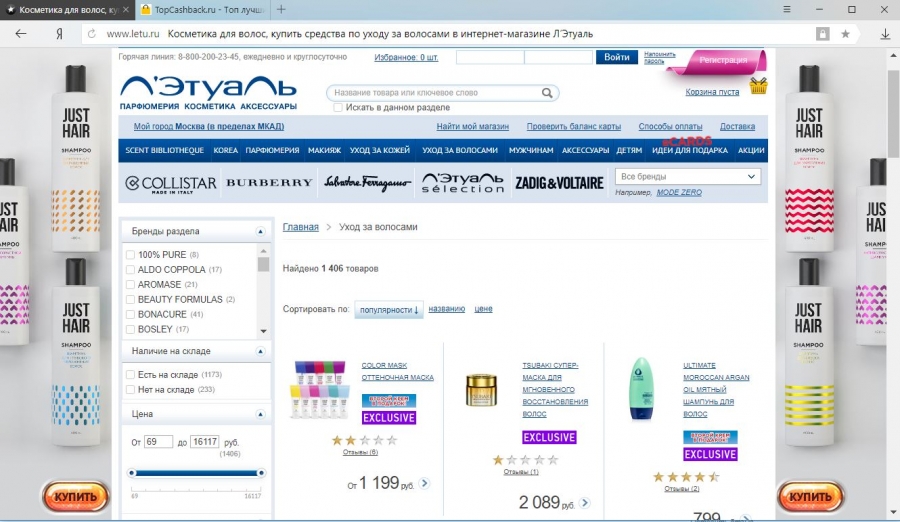Sort by популярности
Screen dimensions: 900x522
pyautogui.click(x=389, y=310)
